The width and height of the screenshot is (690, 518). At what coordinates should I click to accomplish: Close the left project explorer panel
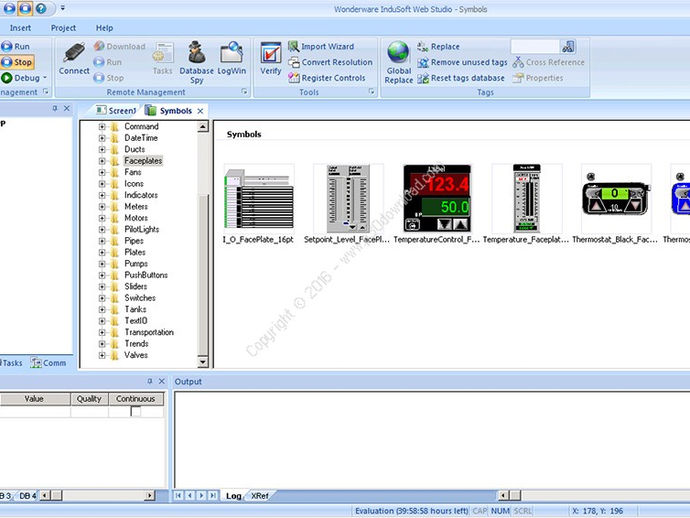click(x=66, y=108)
